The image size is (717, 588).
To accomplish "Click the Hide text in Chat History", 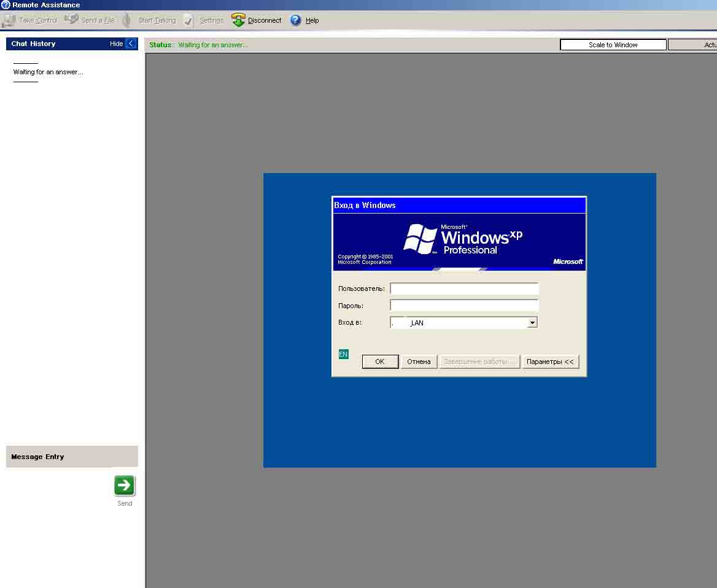I will point(116,44).
